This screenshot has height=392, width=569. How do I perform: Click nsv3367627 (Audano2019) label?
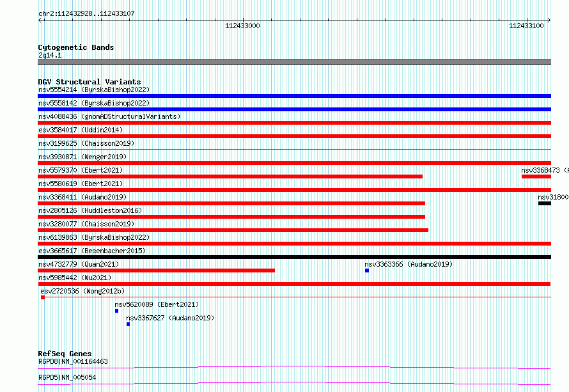(x=170, y=318)
